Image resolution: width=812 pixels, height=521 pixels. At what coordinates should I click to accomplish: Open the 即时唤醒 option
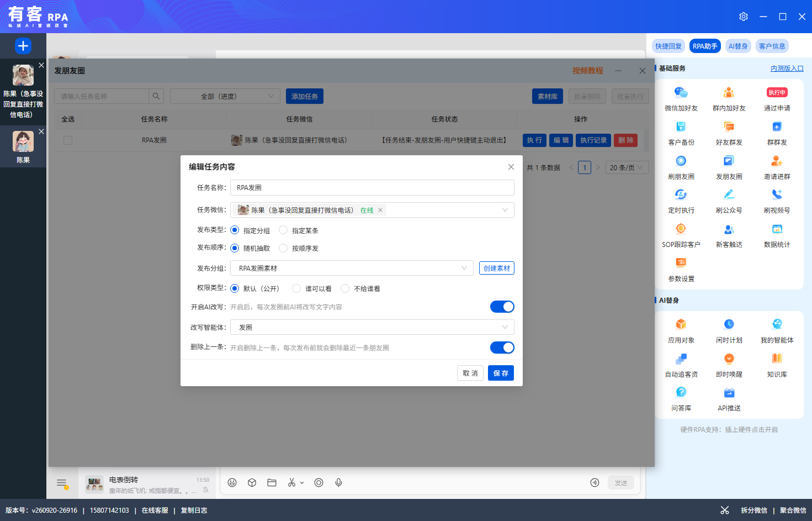point(729,365)
